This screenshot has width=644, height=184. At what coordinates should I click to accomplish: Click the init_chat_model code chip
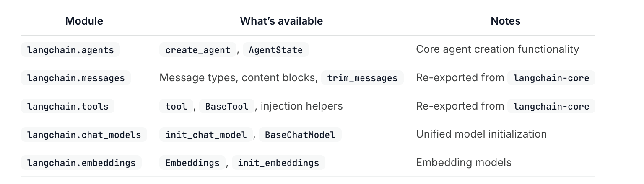pyautogui.click(x=206, y=135)
